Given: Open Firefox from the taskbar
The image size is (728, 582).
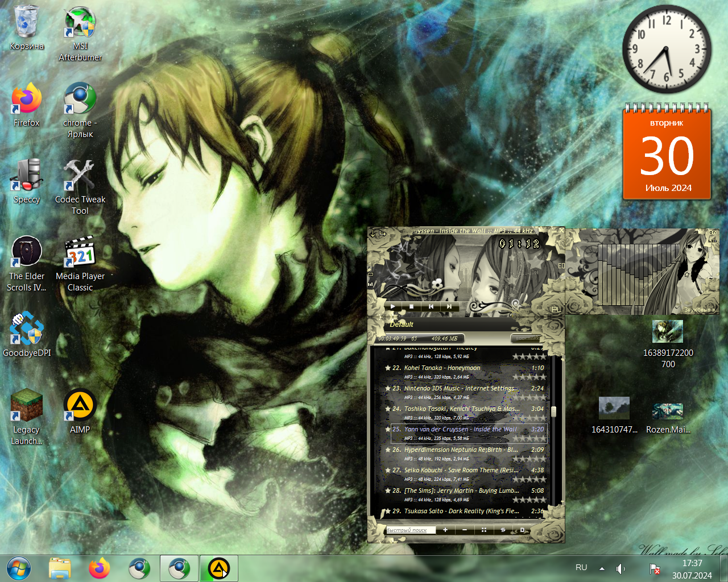Looking at the screenshot, I should click(x=100, y=568).
